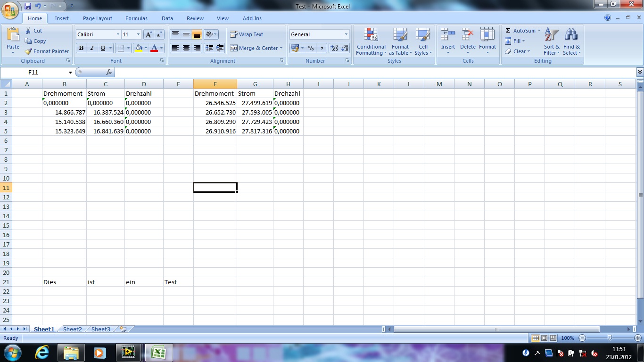Expand the Name Box dropdown

[70, 72]
